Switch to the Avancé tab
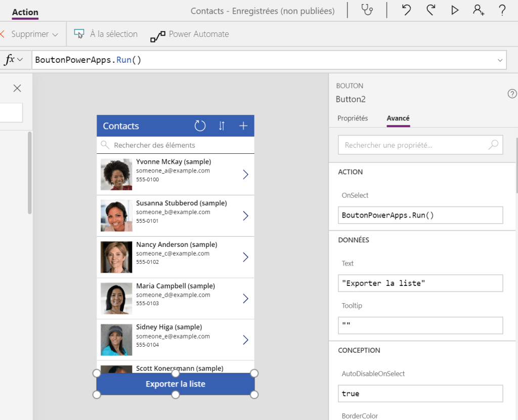Image resolution: width=518 pixels, height=420 pixels. pyautogui.click(x=398, y=118)
